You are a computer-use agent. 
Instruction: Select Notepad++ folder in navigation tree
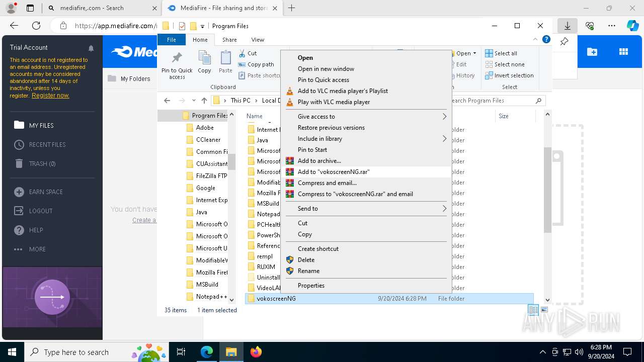tap(207, 297)
